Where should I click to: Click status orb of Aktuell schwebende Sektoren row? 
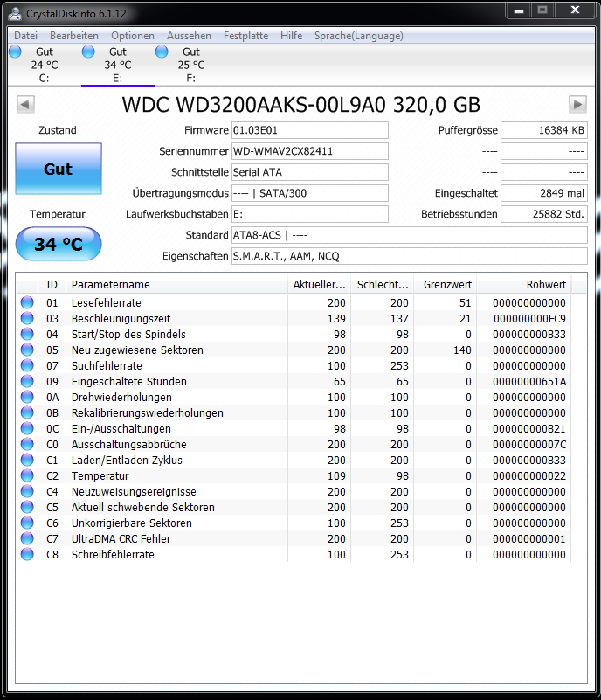tap(27, 507)
